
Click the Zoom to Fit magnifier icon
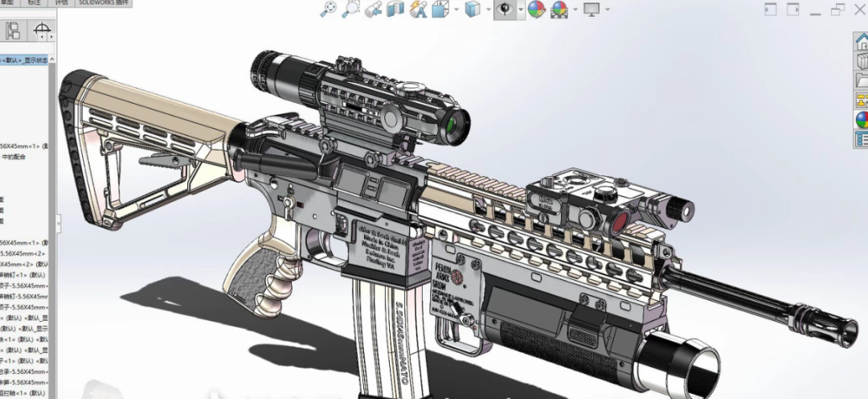click(x=329, y=9)
